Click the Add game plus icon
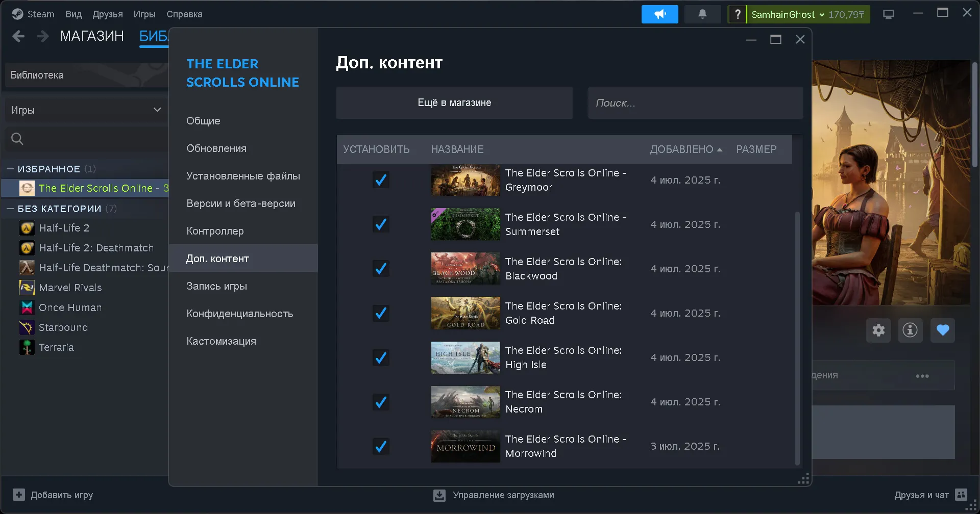 (x=19, y=495)
